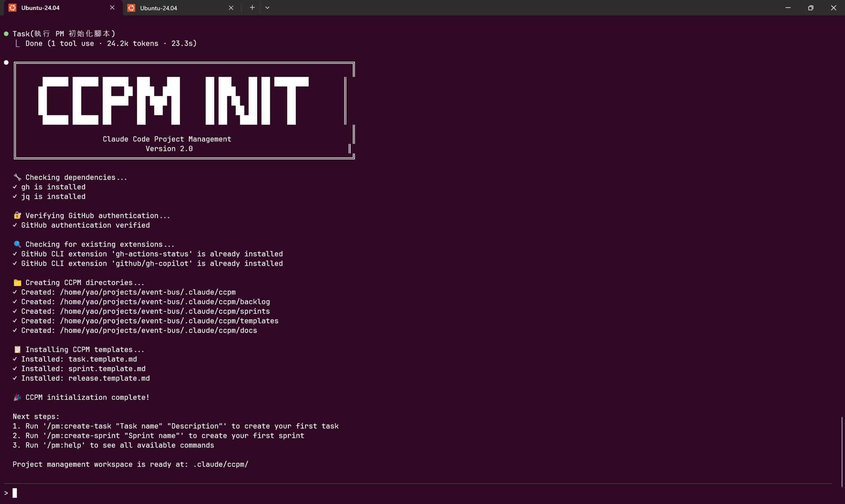
Task: Open a new terminal tab with plus button
Action: [x=252, y=7]
